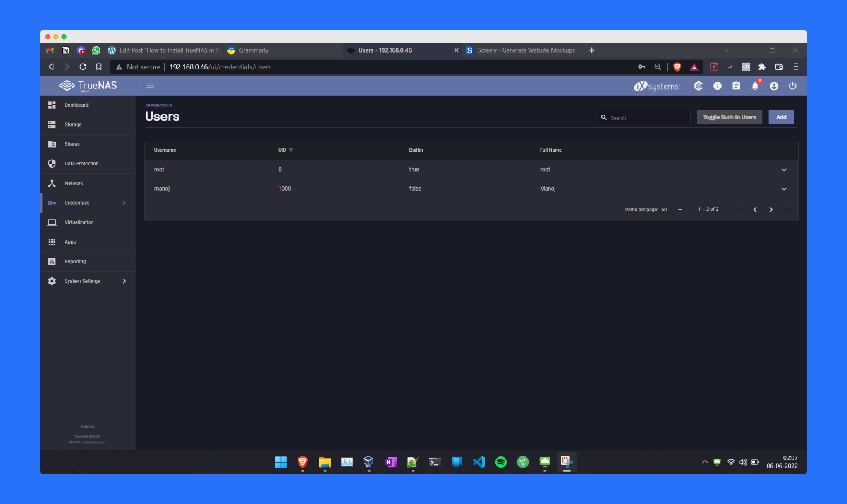Expand the manoj user row details
Viewport: 847px width, 504px height.
click(x=784, y=189)
